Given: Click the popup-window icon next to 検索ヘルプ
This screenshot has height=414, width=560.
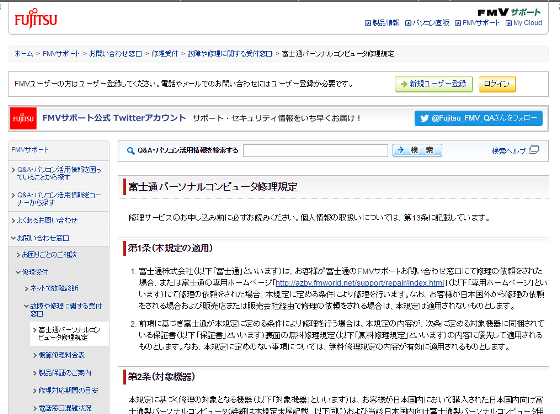Looking at the screenshot, I should [534, 150].
